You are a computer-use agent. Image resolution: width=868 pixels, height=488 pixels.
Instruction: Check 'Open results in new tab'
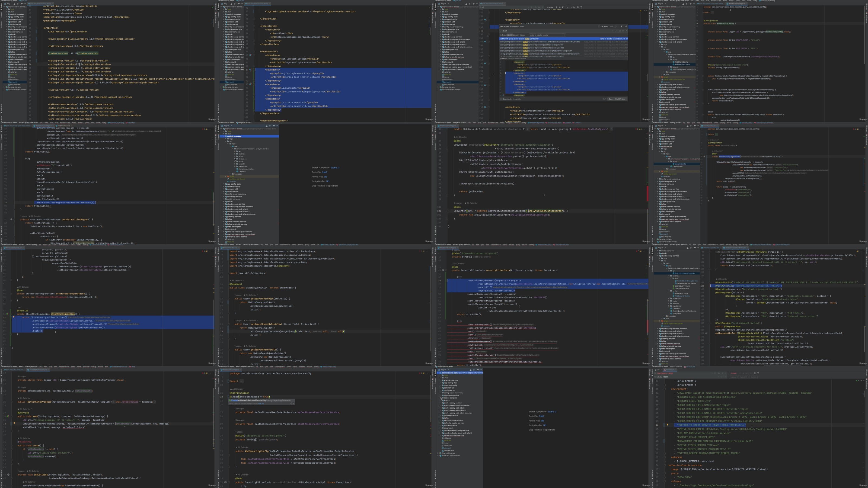point(501,99)
